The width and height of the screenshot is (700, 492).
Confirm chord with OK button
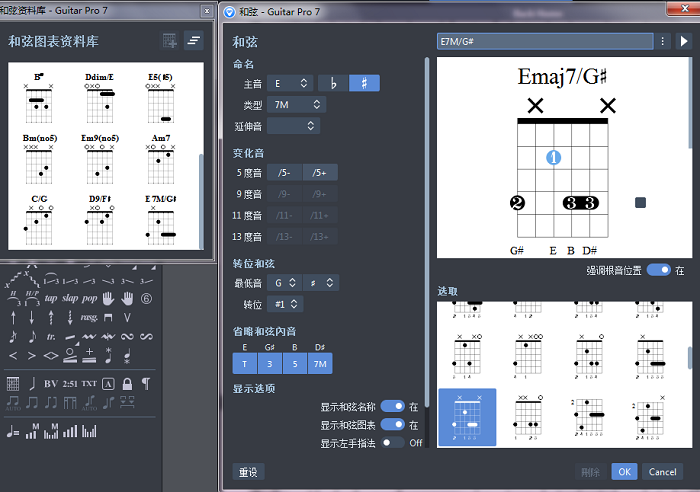coord(624,472)
